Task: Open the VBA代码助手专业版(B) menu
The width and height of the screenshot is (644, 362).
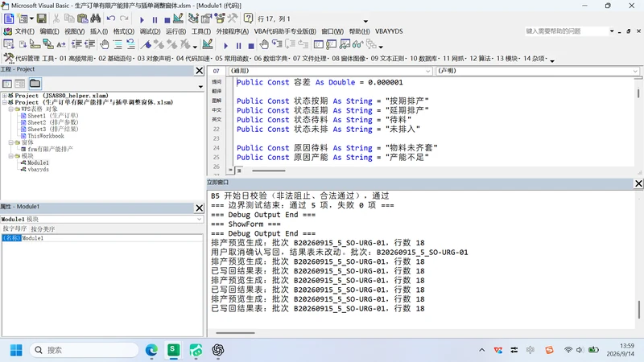Action: coord(285,31)
